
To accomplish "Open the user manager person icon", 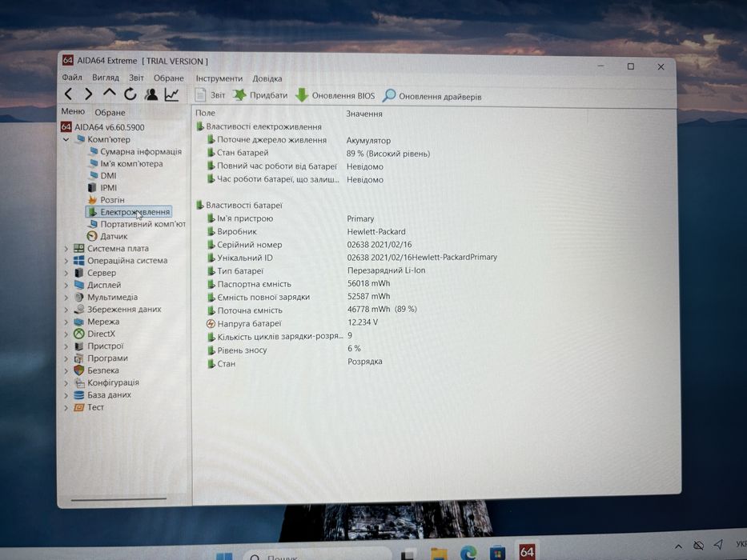I will pos(151,94).
